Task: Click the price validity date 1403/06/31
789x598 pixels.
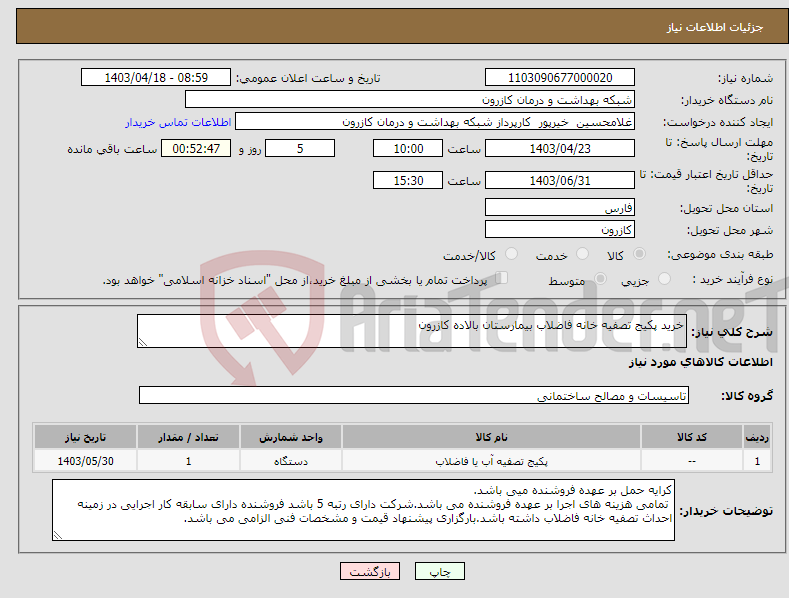Action: coord(560,180)
